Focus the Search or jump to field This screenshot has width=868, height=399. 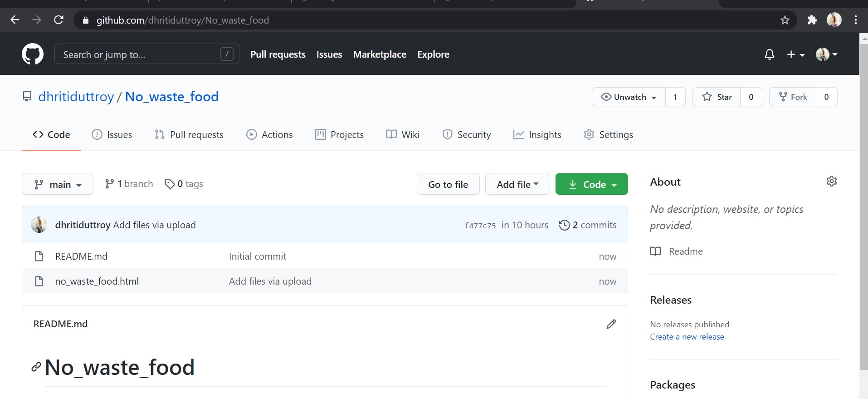pos(146,54)
